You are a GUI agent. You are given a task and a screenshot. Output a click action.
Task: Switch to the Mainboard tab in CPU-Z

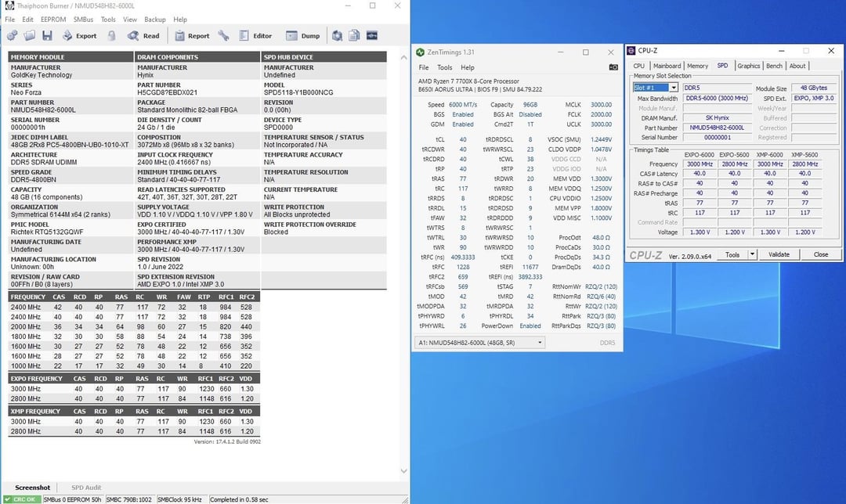click(x=667, y=66)
